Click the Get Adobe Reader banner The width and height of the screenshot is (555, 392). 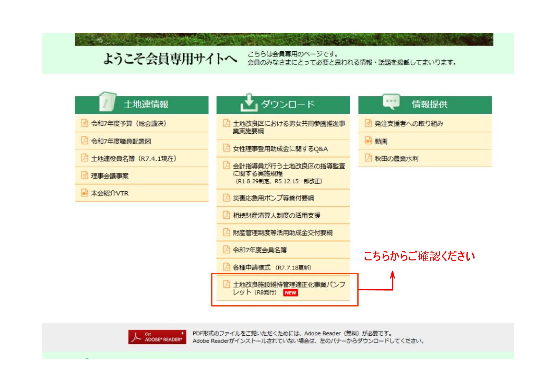point(157,337)
